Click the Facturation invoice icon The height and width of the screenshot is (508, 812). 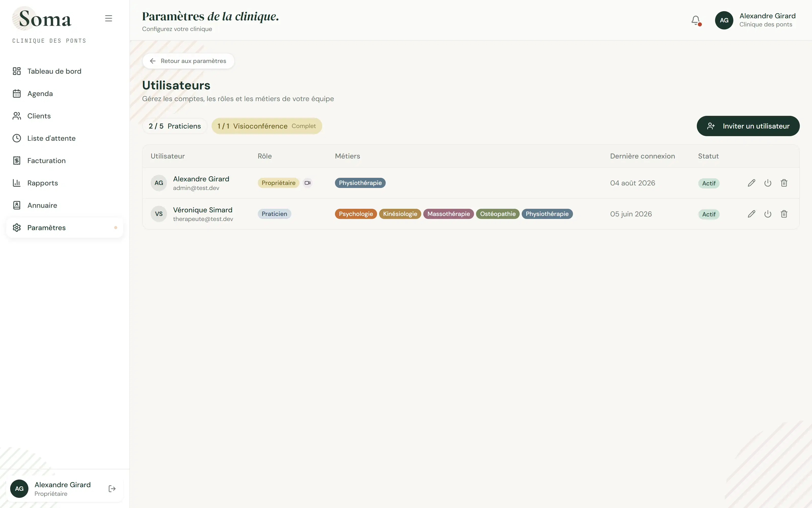(17, 161)
